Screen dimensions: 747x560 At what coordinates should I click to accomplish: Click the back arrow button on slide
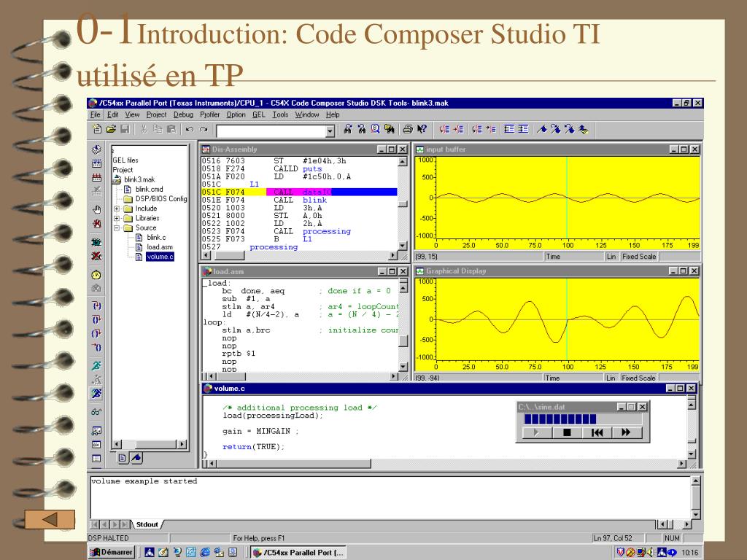[x=50, y=519]
